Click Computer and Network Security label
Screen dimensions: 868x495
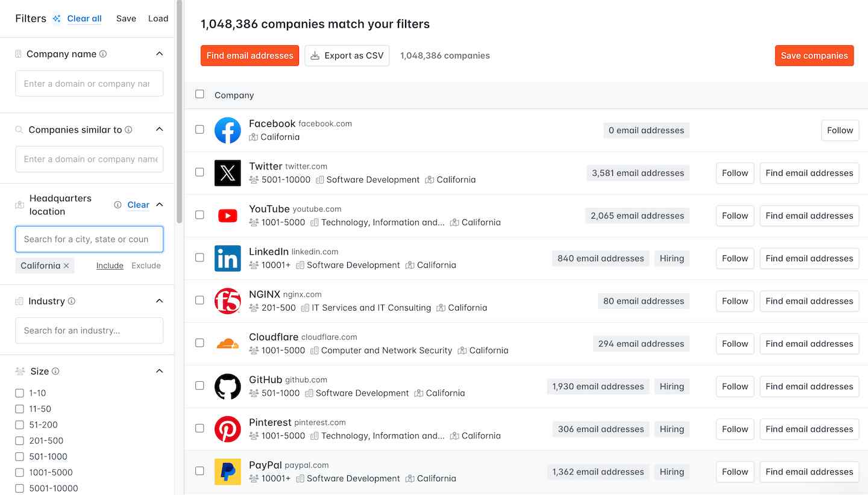tap(386, 350)
